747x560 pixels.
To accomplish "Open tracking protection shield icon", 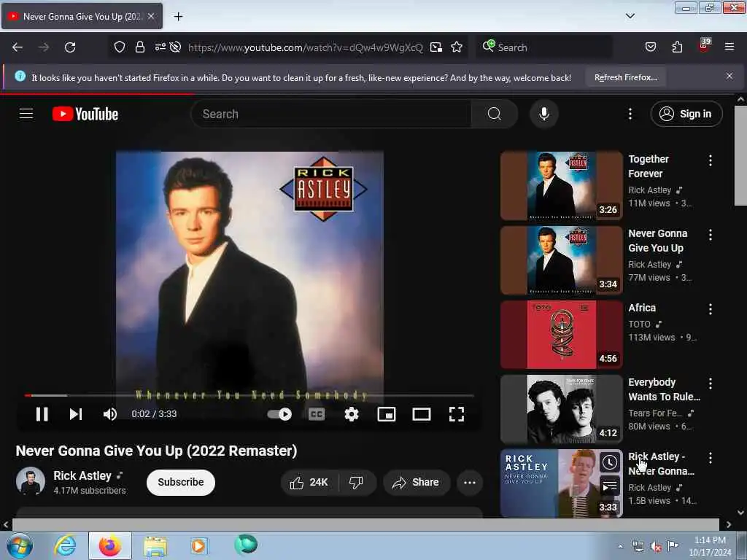I will pyautogui.click(x=120, y=47).
